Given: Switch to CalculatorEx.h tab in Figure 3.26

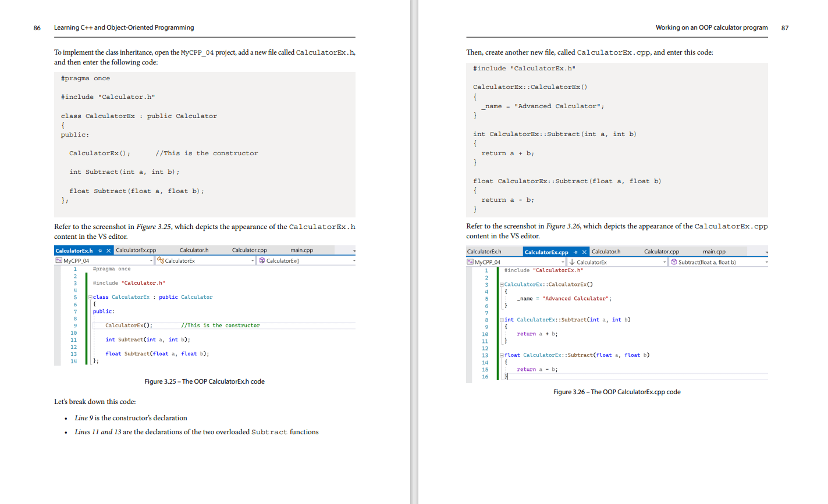Looking at the screenshot, I should pyautogui.click(x=484, y=252).
